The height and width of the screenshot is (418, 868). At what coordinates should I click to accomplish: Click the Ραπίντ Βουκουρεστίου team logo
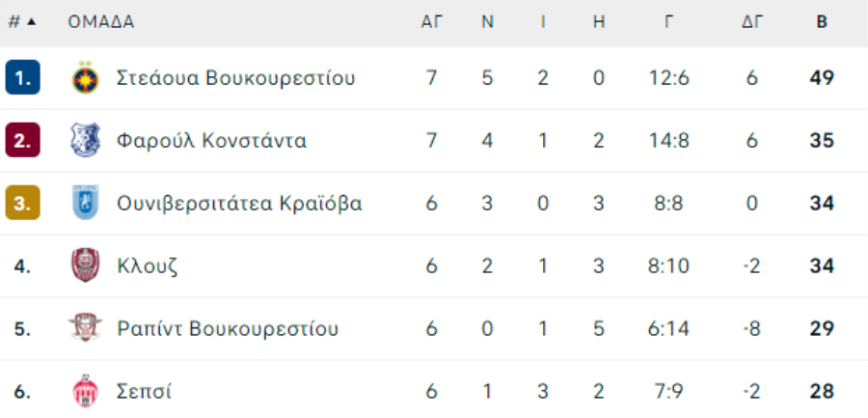(85, 328)
